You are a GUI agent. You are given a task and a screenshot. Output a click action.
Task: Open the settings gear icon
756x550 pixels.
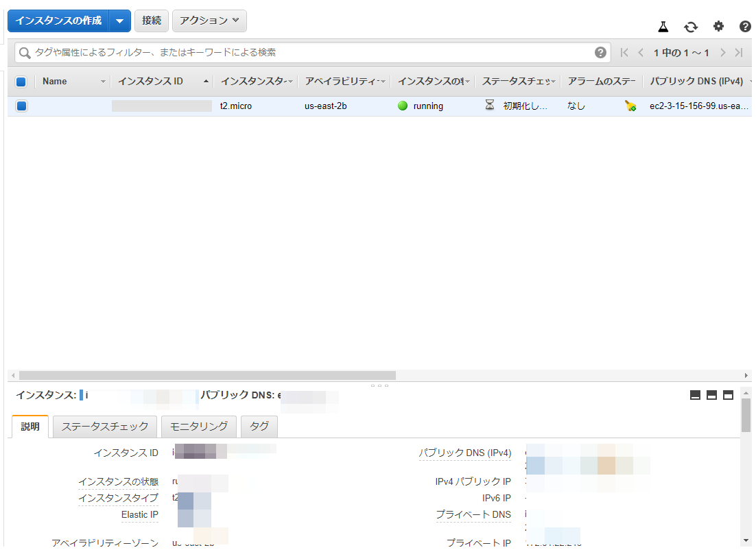pyautogui.click(x=718, y=26)
